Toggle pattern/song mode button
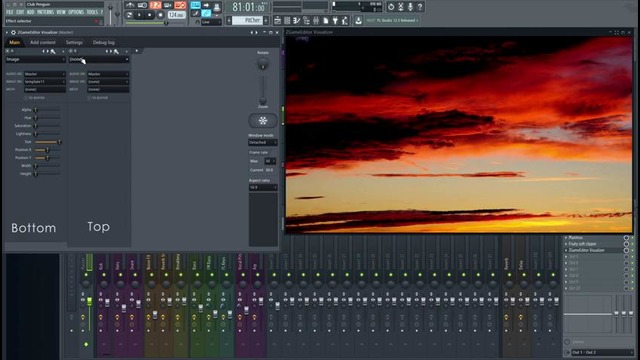640x360 pixels. [129, 15]
